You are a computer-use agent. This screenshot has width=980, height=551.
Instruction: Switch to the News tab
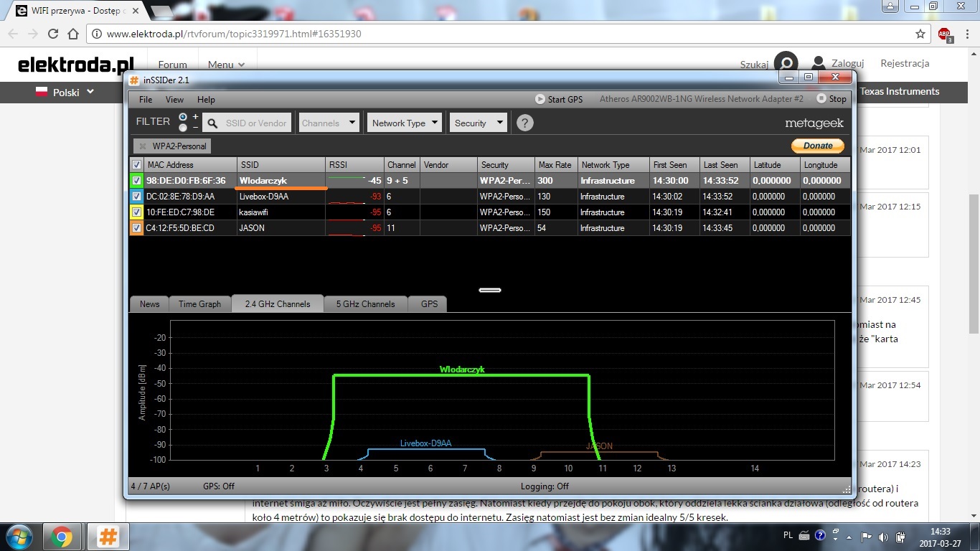[149, 304]
